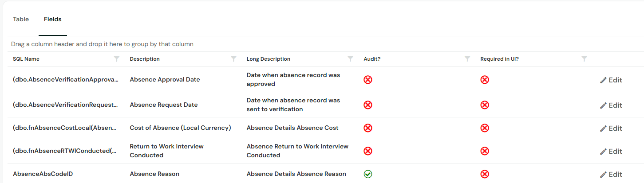The height and width of the screenshot is (183, 644).
Task: Toggle Audit cross for Cost of Absence row
Action: 368,128
